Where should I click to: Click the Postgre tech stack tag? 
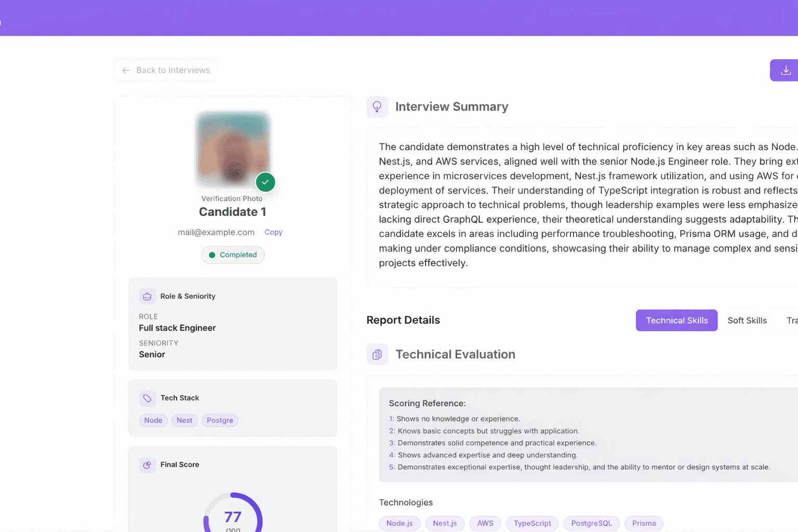point(220,420)
